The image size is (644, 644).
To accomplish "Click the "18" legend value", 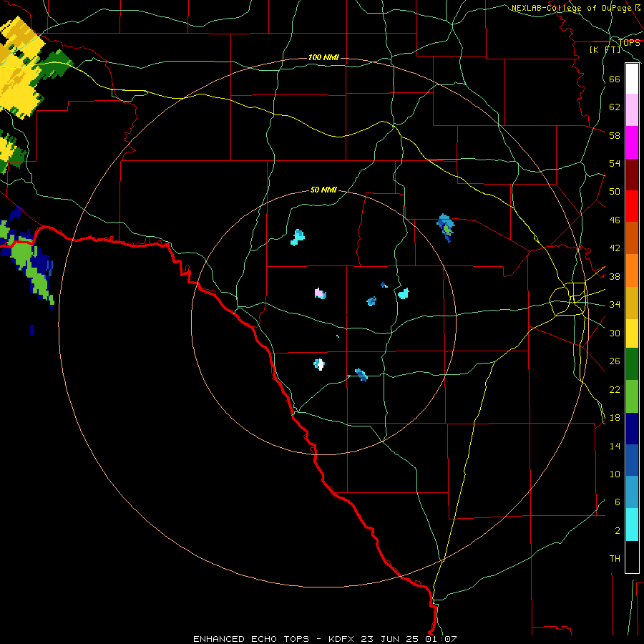I will [615, 418].
